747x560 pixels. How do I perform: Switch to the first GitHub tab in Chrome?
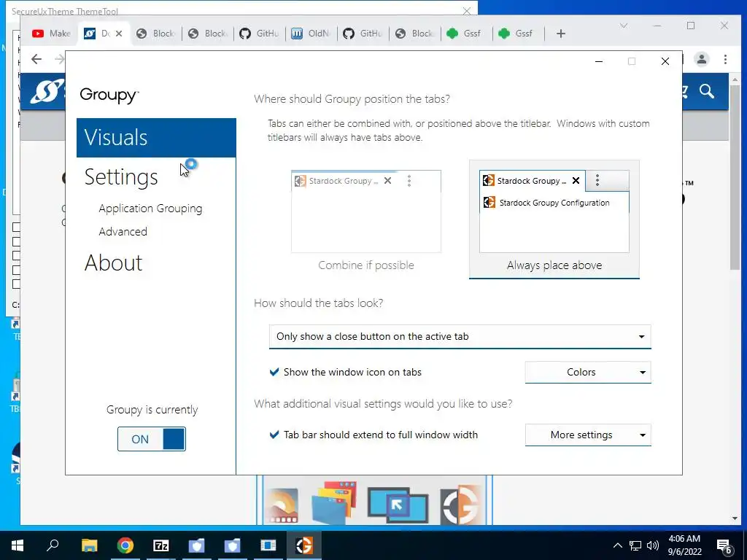[x=259, y=34]
